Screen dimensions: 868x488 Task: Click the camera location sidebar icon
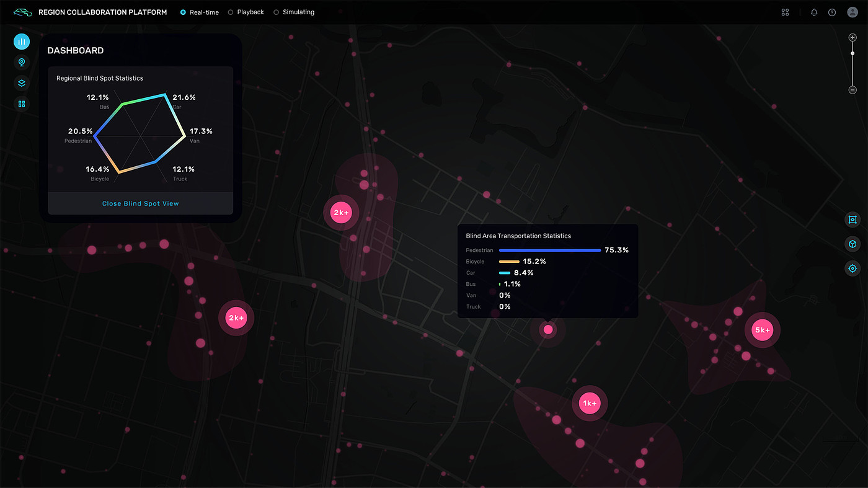22,62
